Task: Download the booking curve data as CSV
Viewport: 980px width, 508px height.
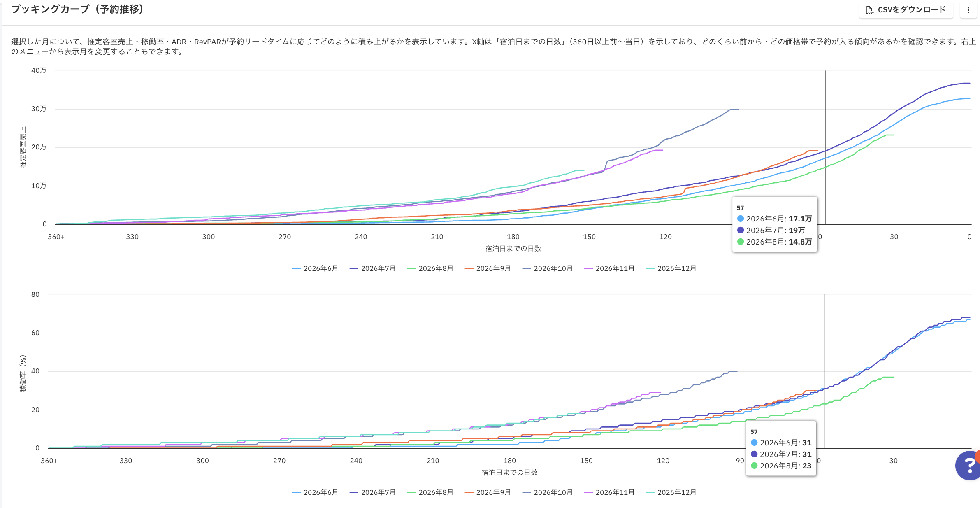Action: 906,10
